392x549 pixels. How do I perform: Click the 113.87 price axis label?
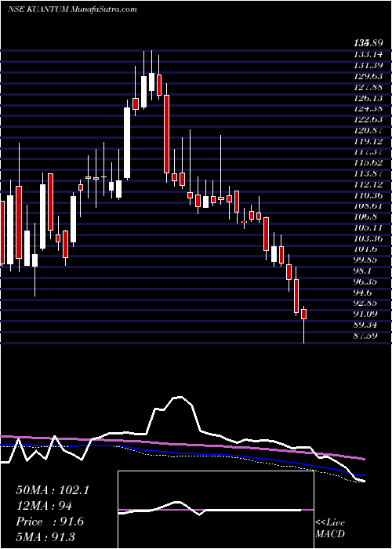click(368, 173)
